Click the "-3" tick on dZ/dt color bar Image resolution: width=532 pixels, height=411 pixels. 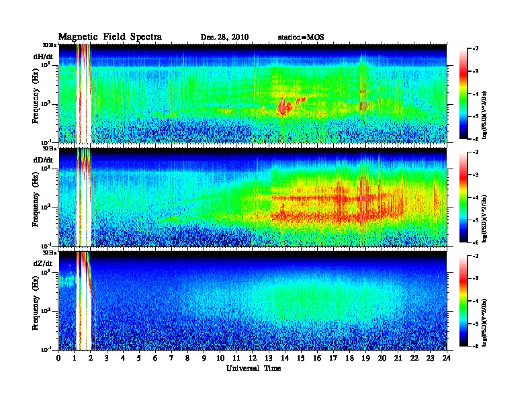tap(476, 278)
